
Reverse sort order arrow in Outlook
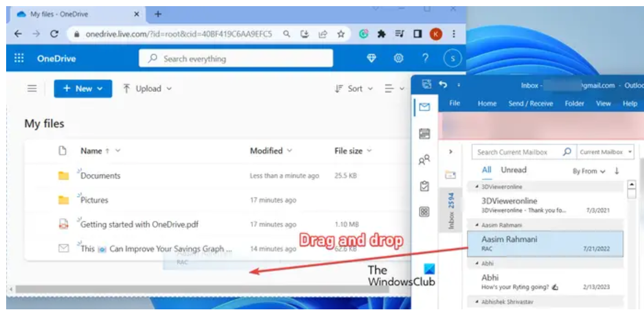(616, 171)
